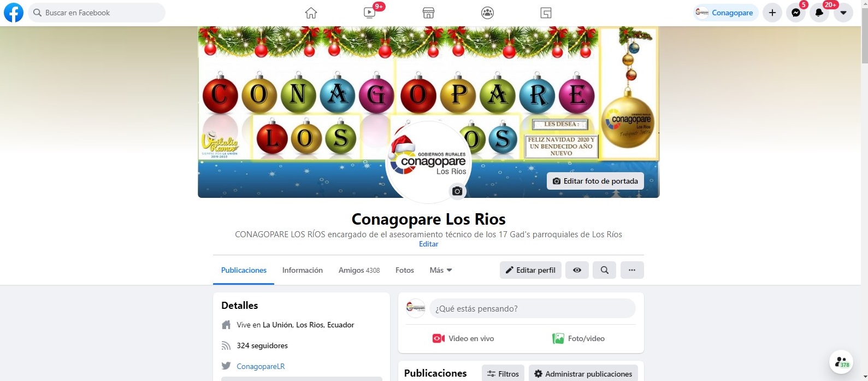This screenshot has width=868, height=381.
Task: Open the ConagopareLR Twitter link
Action: tap(261, 366)
